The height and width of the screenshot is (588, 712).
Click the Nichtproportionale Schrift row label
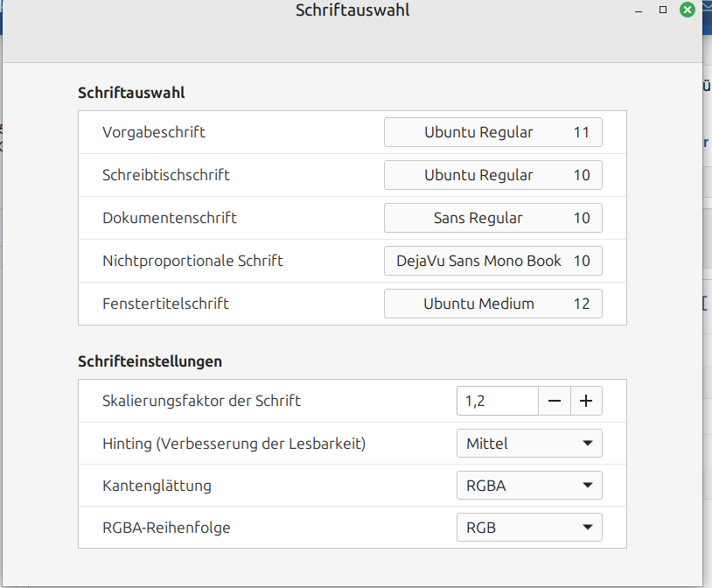click(x=192, y=261)
